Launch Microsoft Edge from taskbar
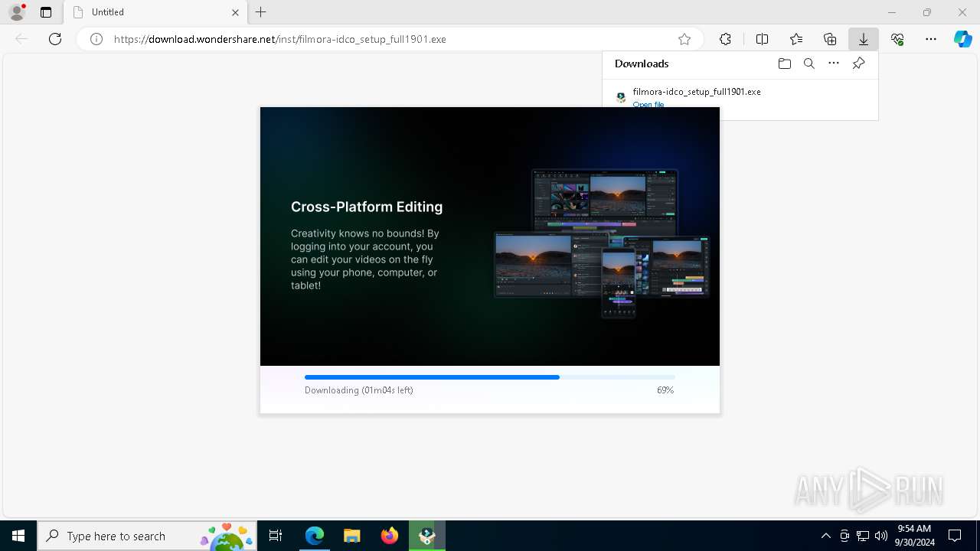The width and height of the screenshot is (980, 551). 315,536
